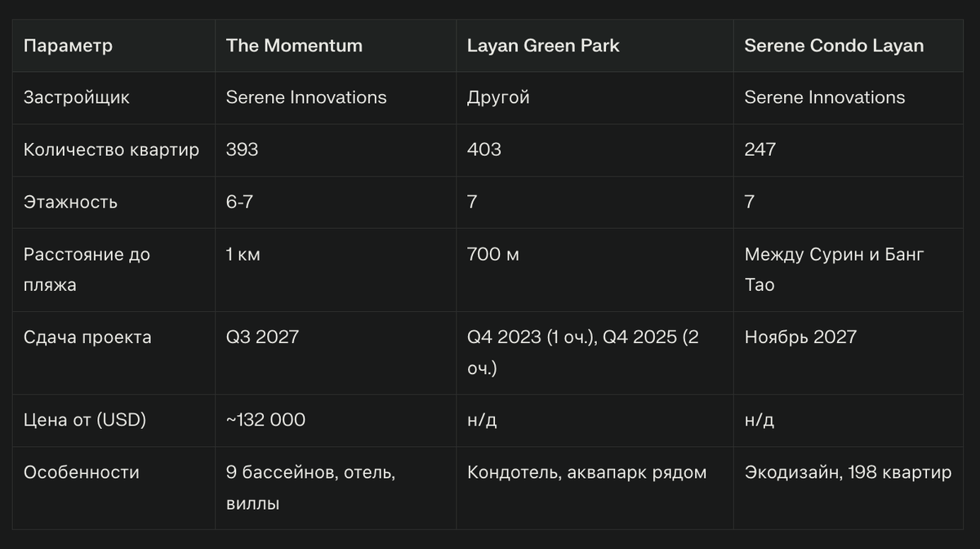This screenshot has height=549, width=980.
Task: Click the "Параметр" header cell
Action: (68, 46)
